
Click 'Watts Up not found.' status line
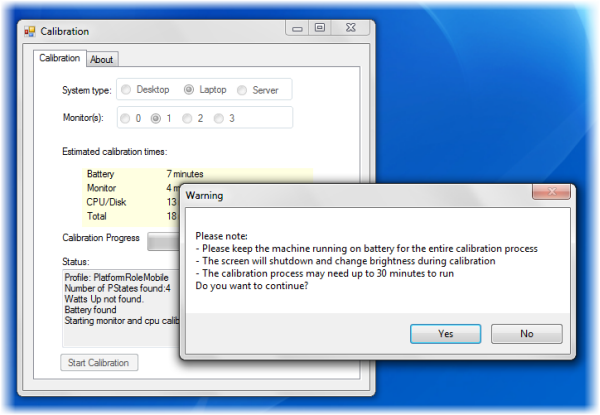(x=104, y=299)
